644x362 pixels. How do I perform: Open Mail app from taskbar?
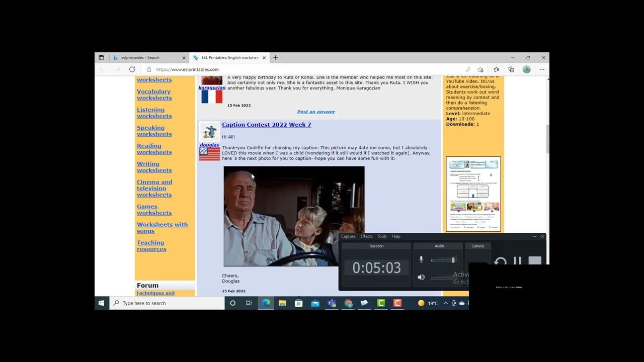point(315,303)
